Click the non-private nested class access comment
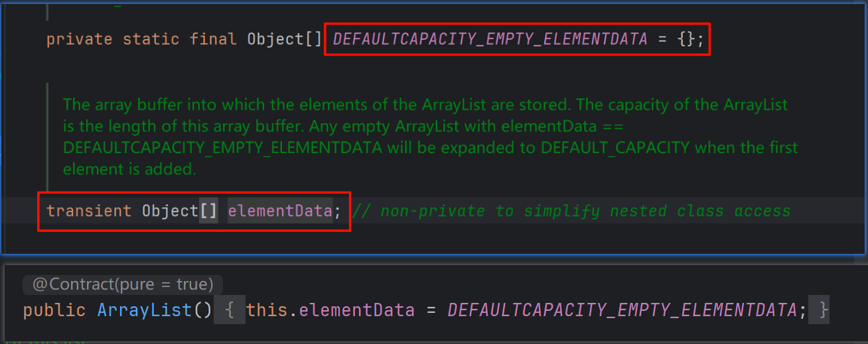Viewport: 868px width, 344px height. [x=571, y=211]
